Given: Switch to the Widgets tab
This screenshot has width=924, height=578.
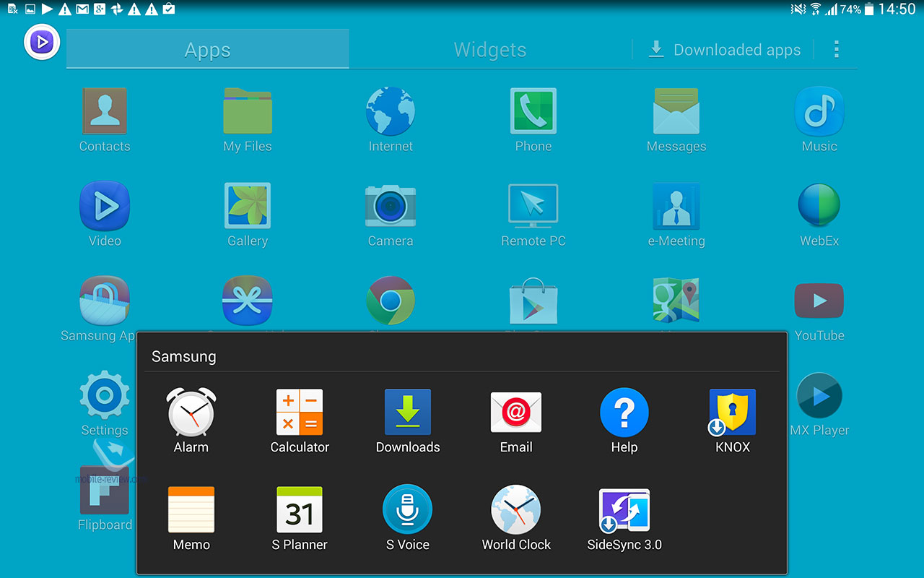Looking at the screenshot, I should pos(490,49).
